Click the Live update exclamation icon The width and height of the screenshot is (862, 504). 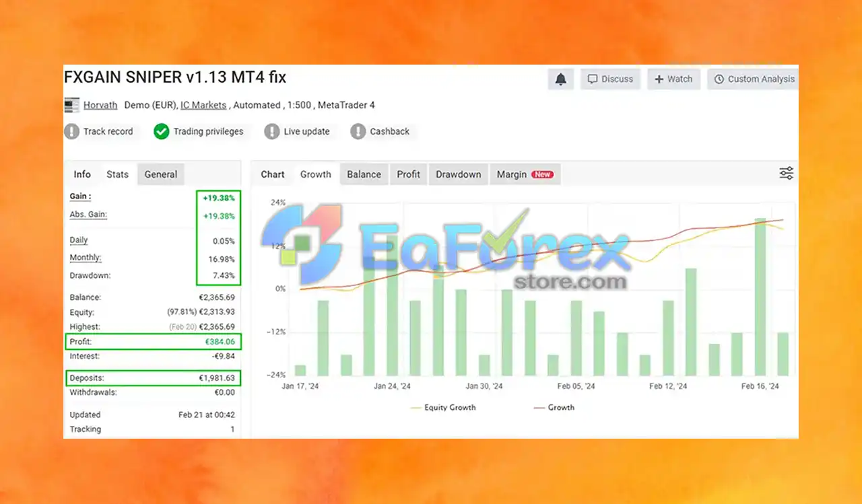coord(271,131)
